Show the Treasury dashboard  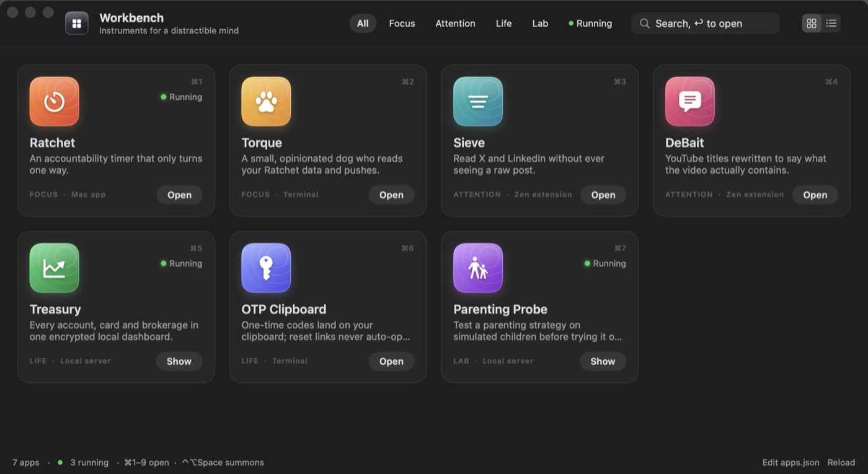click(179, 361)
